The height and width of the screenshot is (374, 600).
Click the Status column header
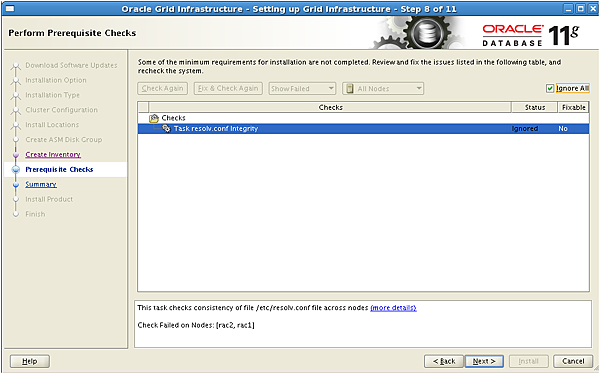[535, 108]
